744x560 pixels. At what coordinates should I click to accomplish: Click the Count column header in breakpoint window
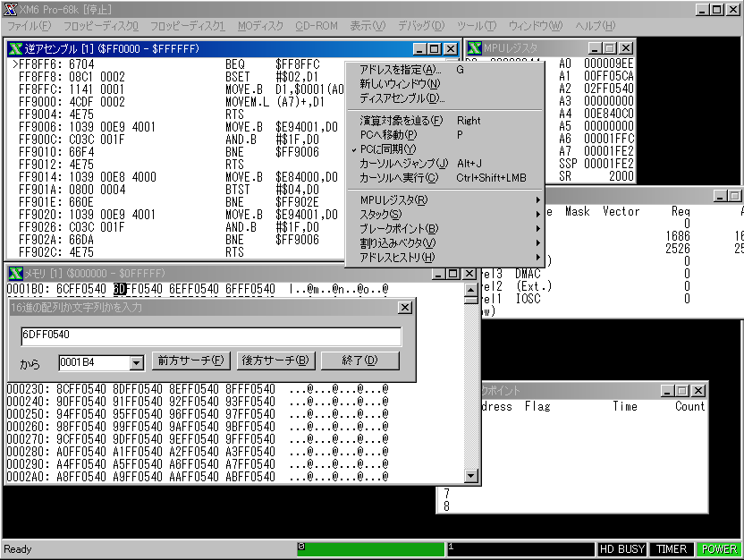click(690, 406)
